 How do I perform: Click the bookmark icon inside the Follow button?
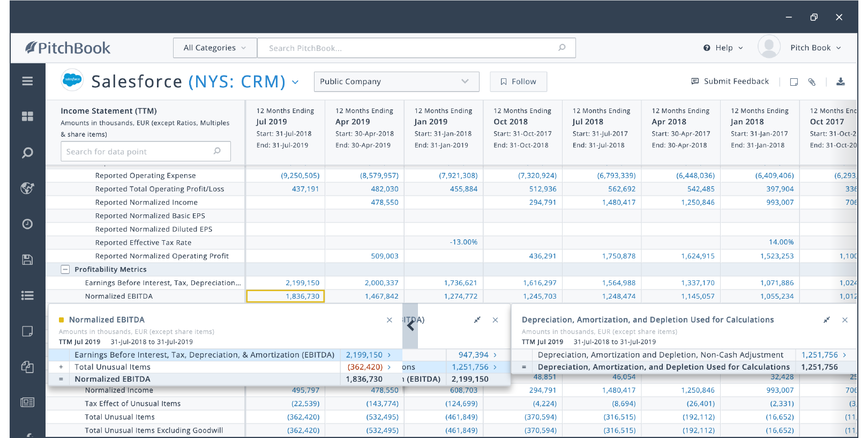click(504, 82)
